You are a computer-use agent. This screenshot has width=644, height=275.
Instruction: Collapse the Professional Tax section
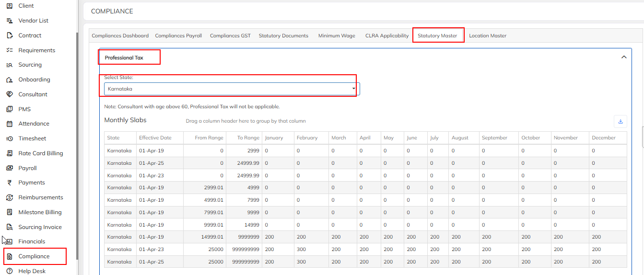[x=624, y=57]
